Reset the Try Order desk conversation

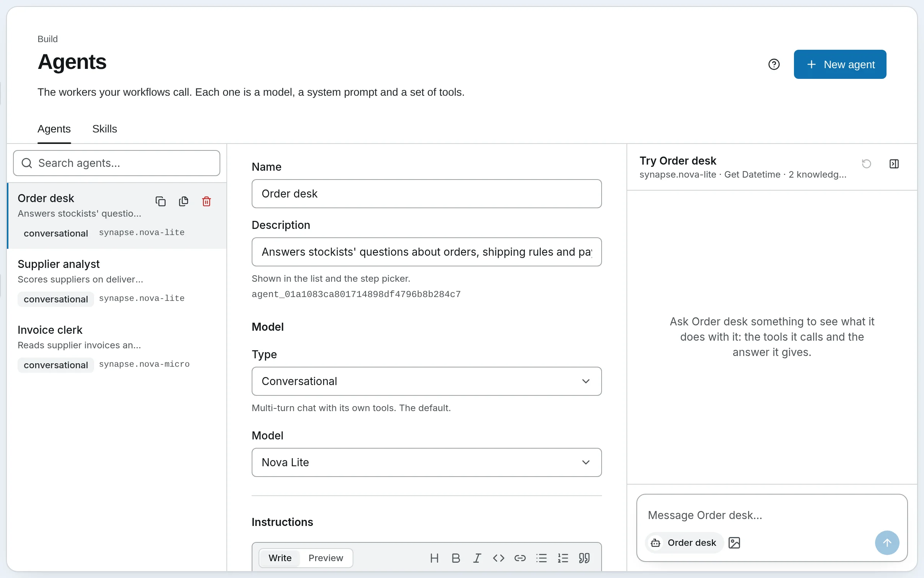tap(866, 164)
